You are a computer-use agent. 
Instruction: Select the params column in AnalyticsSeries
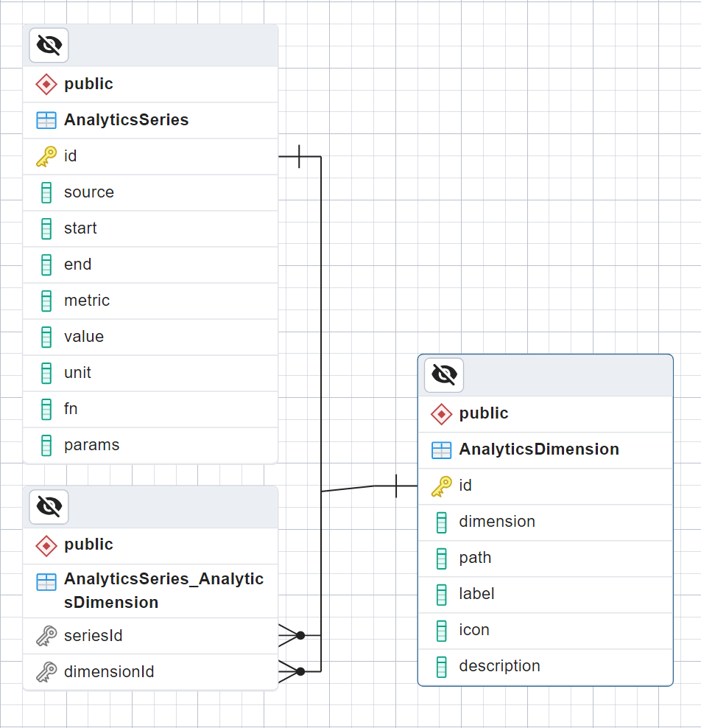91,445
